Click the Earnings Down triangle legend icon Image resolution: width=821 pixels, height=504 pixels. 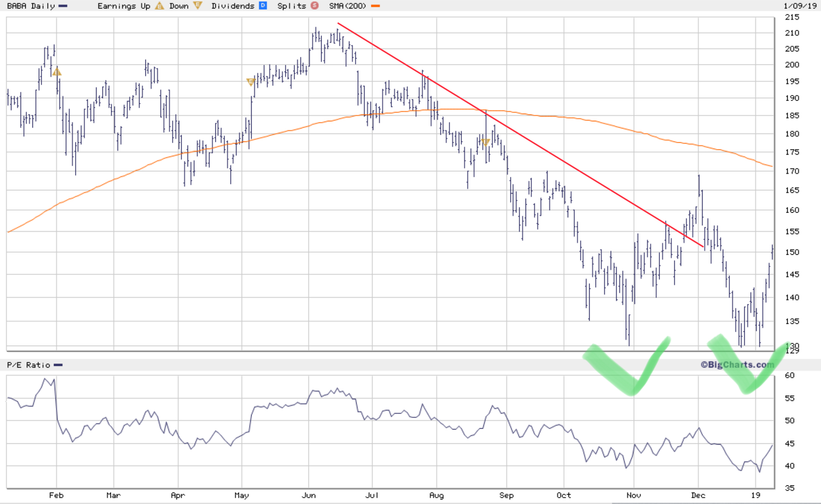click(197, 5)
